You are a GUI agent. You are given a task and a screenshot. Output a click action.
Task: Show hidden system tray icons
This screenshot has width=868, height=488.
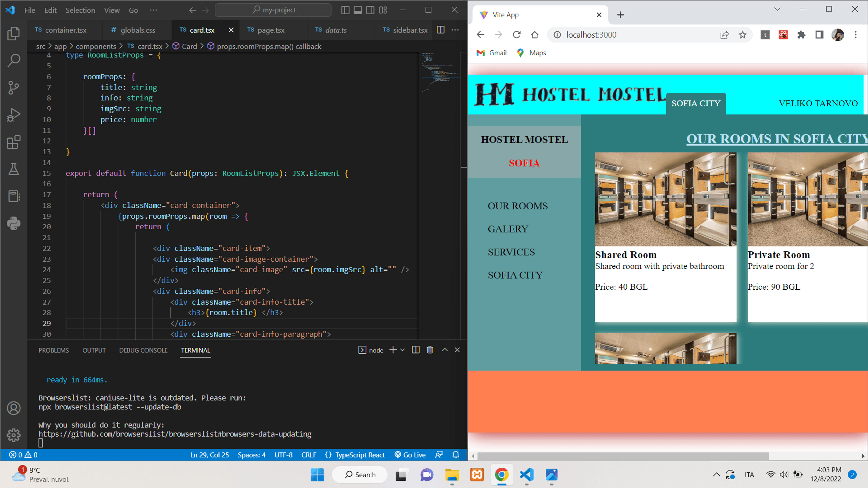pos(716,475)
